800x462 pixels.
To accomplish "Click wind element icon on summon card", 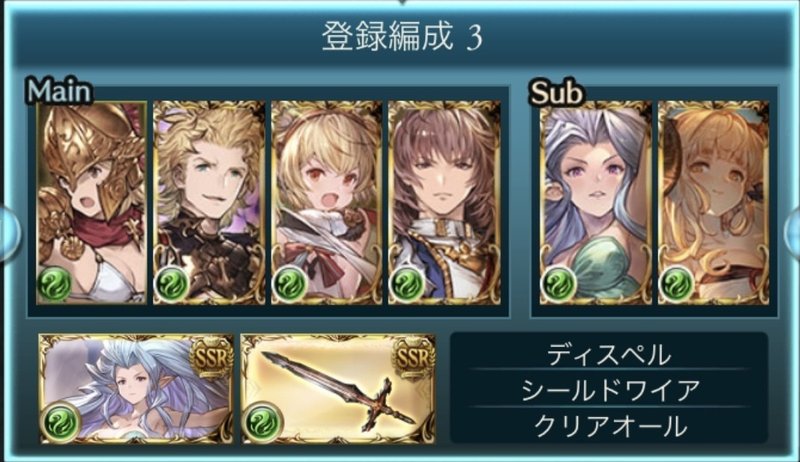I will (61, 422).
